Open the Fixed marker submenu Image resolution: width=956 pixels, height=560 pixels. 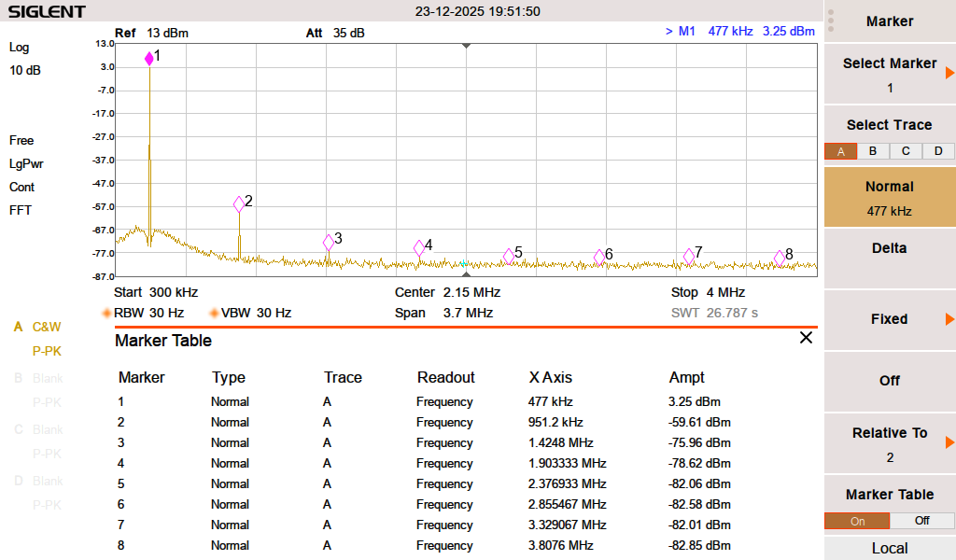coord(890,319)
